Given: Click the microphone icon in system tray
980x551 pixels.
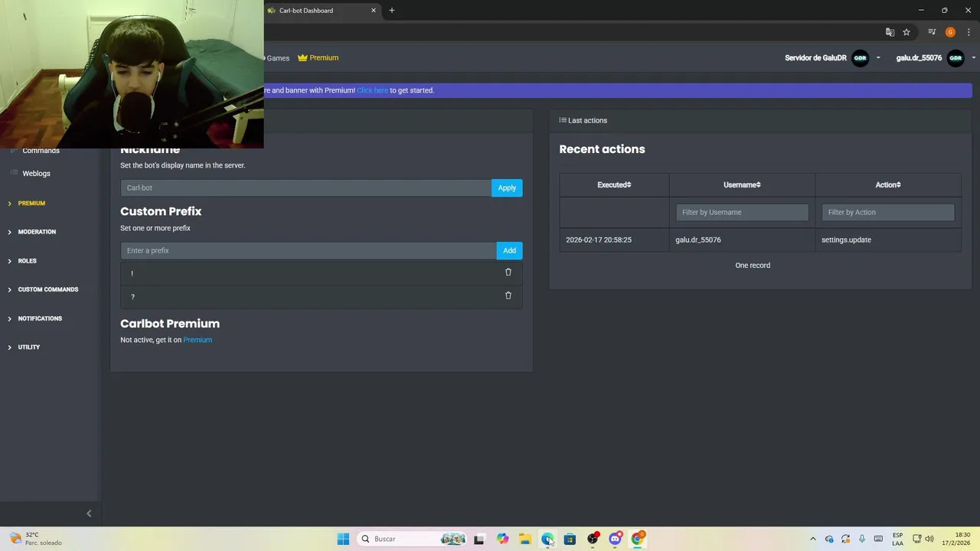Looking at the screenshot, I should pos(862,539).
